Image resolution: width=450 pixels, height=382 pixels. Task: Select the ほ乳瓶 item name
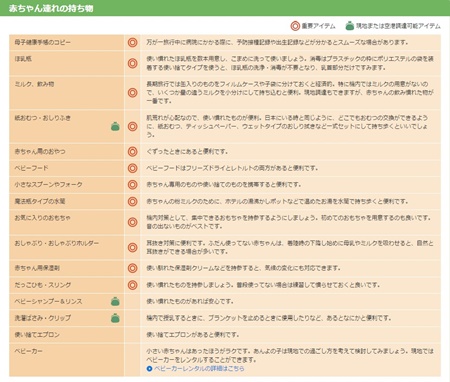(23, 59)
